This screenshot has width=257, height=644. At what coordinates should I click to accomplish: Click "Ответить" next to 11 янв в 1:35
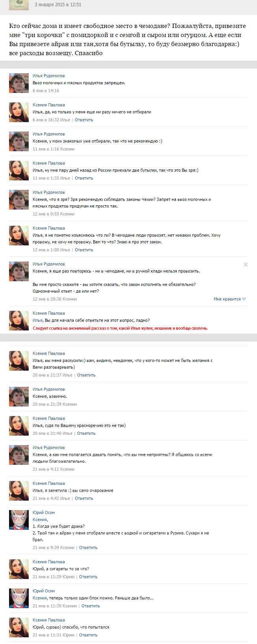(x=84, y=178)
